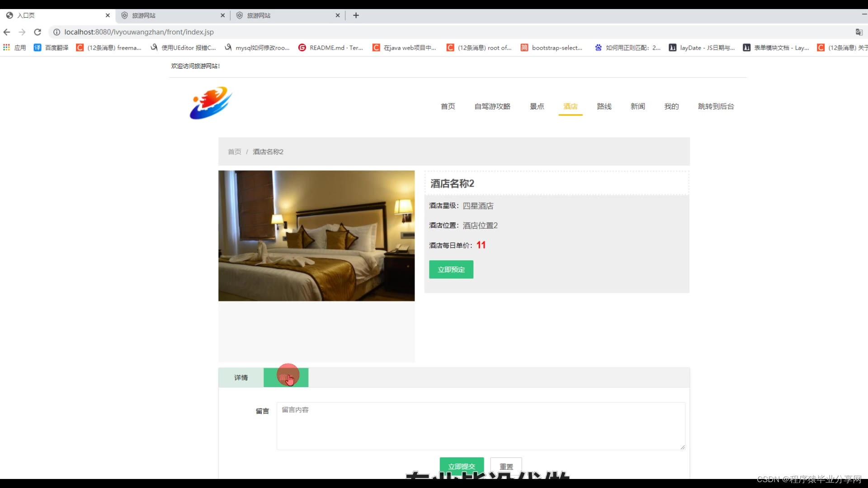
Task: Click the 立即提交 submit button
Action: [461, 466]
